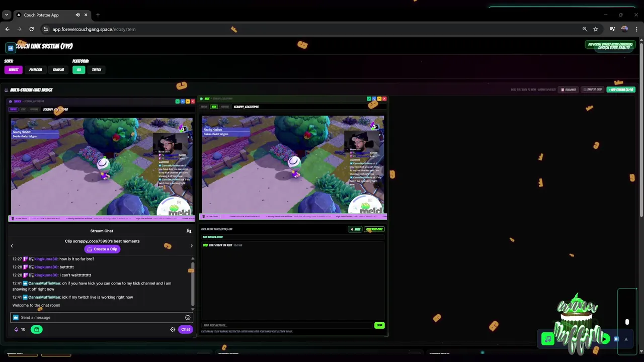Open the tab search dropdown chevron

[x=7, y=15]
